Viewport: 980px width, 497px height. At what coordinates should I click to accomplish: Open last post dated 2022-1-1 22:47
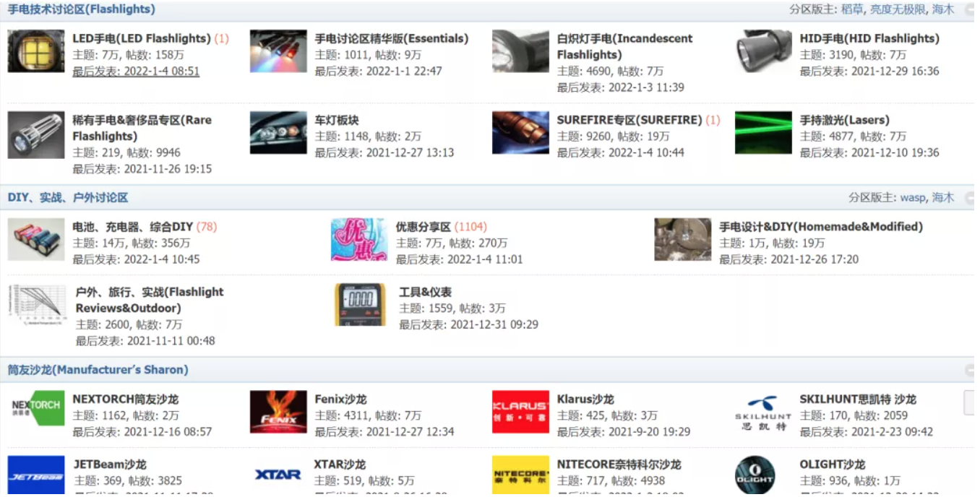point(379,71)
